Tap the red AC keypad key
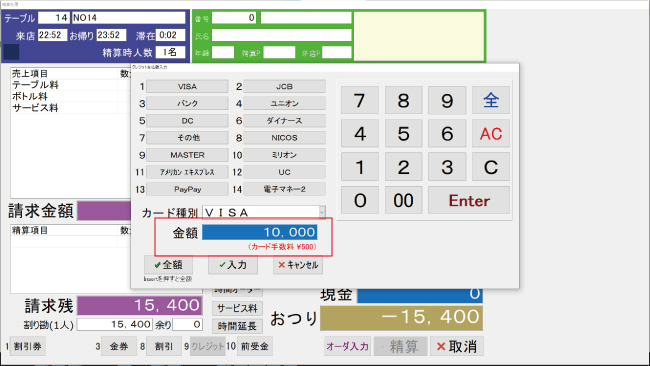 click(491, 133)
